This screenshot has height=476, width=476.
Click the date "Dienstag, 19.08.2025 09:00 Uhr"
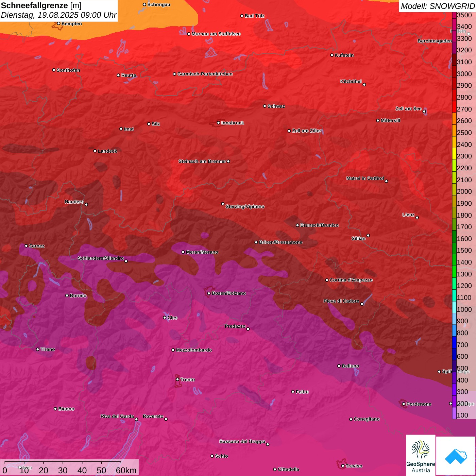tap(58, 15)
